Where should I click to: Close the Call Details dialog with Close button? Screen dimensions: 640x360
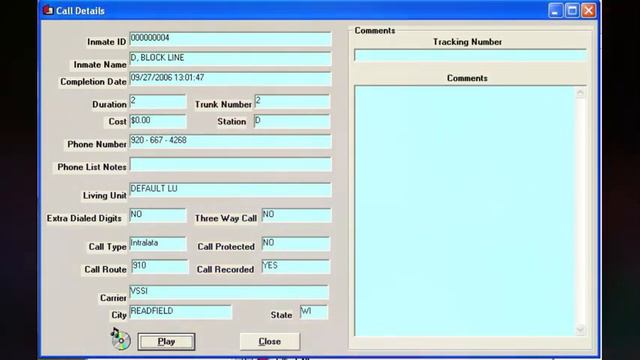point(269,341)
